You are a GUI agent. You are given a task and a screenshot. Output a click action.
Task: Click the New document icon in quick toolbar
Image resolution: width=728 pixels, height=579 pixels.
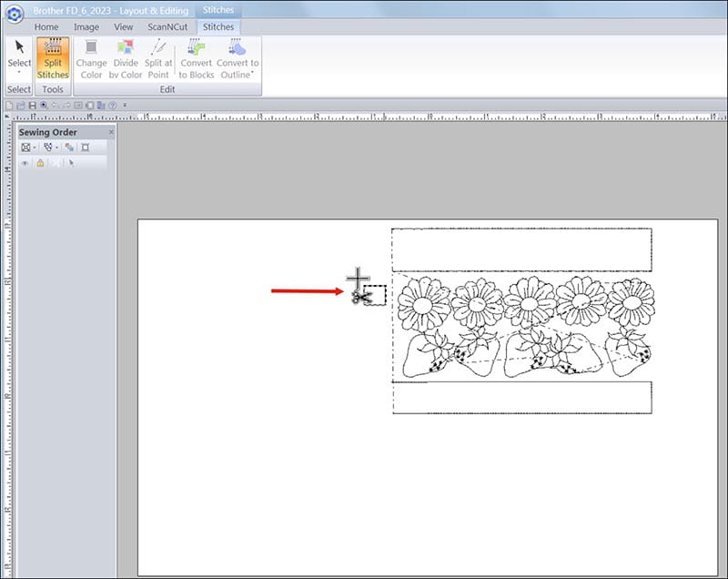click(x=9, y=106)
